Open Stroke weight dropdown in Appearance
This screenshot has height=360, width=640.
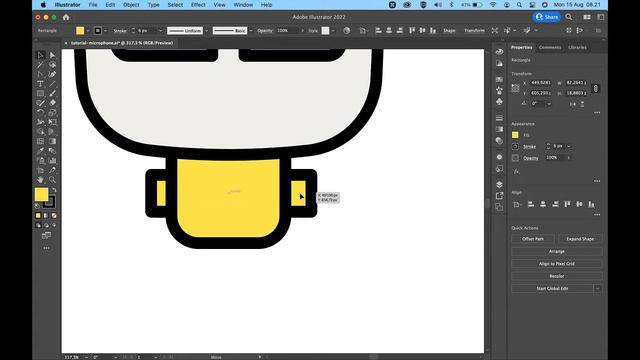569,146
